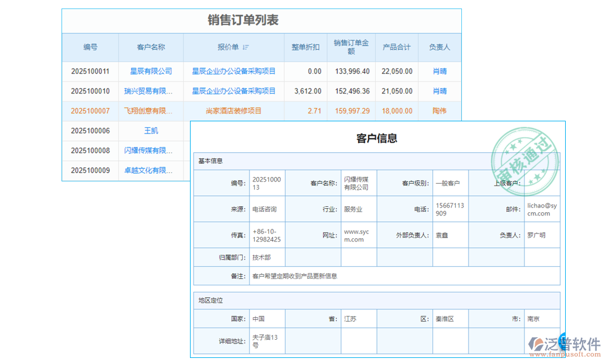
Task: Click email address lichao@sycm.com
Action: tap(542, 209)
